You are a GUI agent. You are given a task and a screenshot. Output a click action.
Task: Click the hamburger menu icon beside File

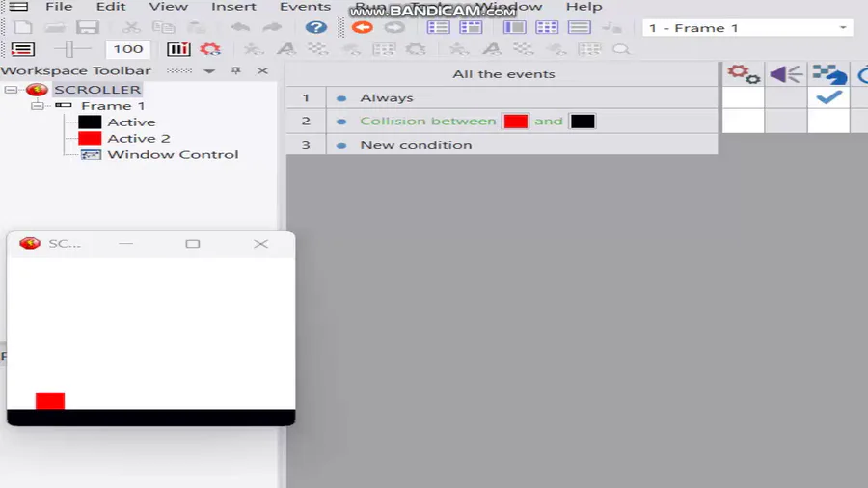click(18, 7)
